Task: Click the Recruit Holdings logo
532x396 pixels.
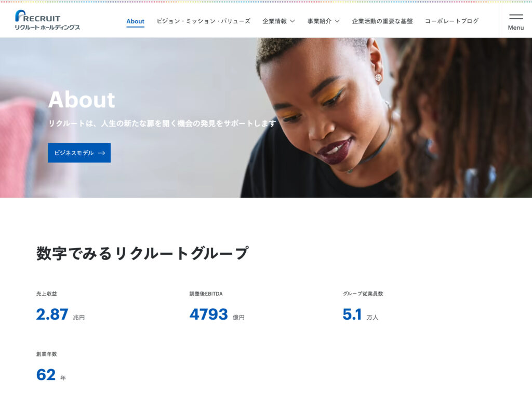Action: coord(47,20)
